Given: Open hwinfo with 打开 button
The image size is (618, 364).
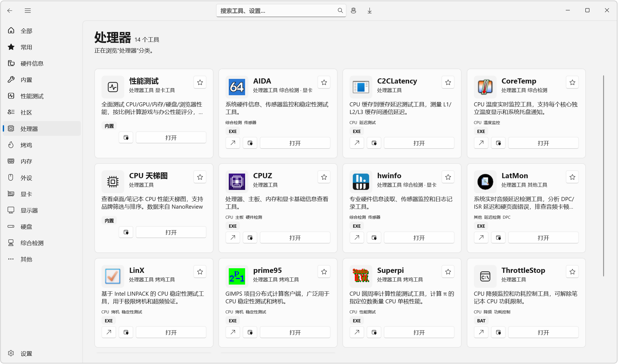Looking at the screenshot, I should coord(419,238).
